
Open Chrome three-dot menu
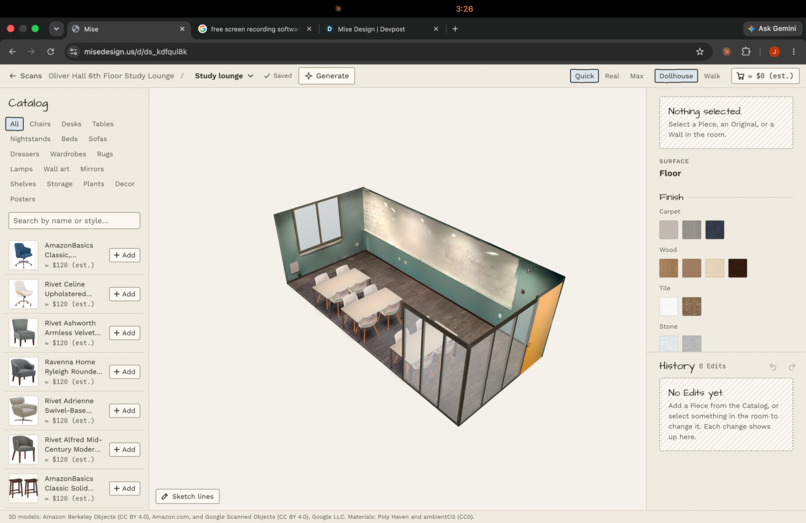pyautogui.click(x=794, y=51)
